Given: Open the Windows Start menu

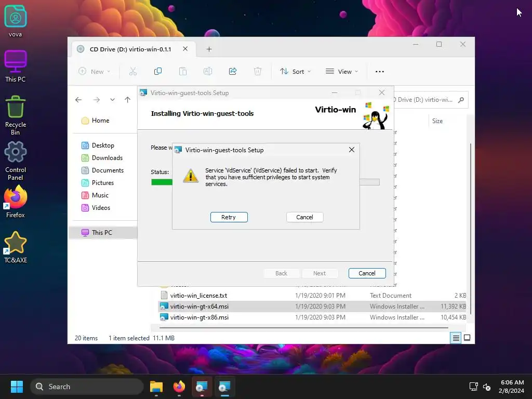Looking at the screenshot, I should [17, 387].
